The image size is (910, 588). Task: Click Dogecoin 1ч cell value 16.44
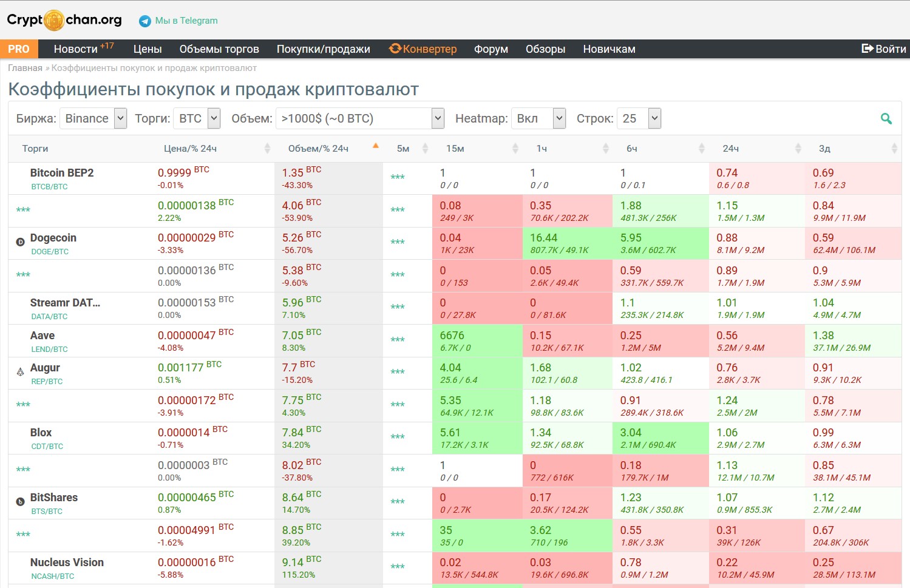click(x=543, y=238)
